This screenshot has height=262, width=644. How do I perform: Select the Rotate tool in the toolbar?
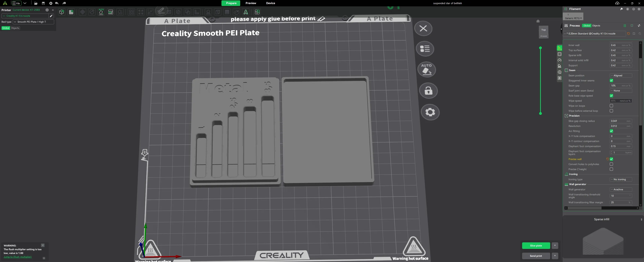click(x=92, y=12)
